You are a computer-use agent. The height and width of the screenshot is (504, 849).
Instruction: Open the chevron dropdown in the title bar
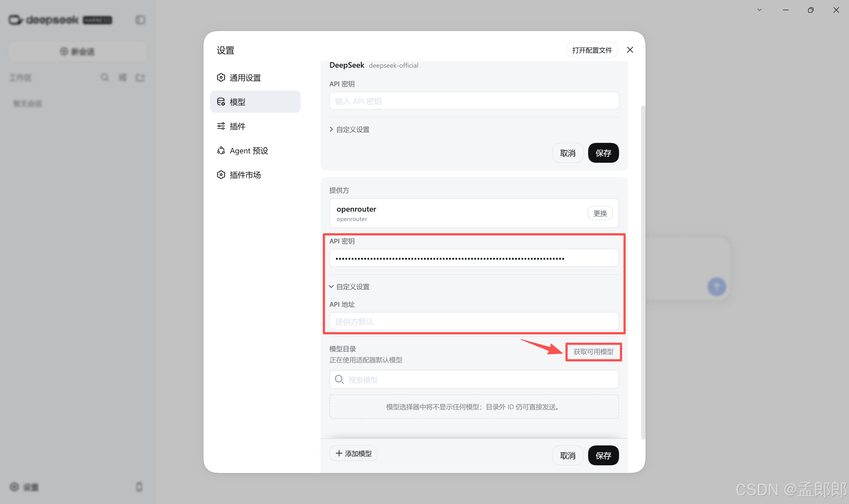759,10
